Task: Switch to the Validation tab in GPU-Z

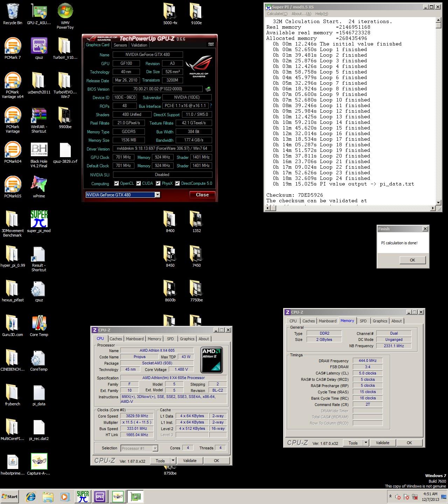Action: [139, 45]
